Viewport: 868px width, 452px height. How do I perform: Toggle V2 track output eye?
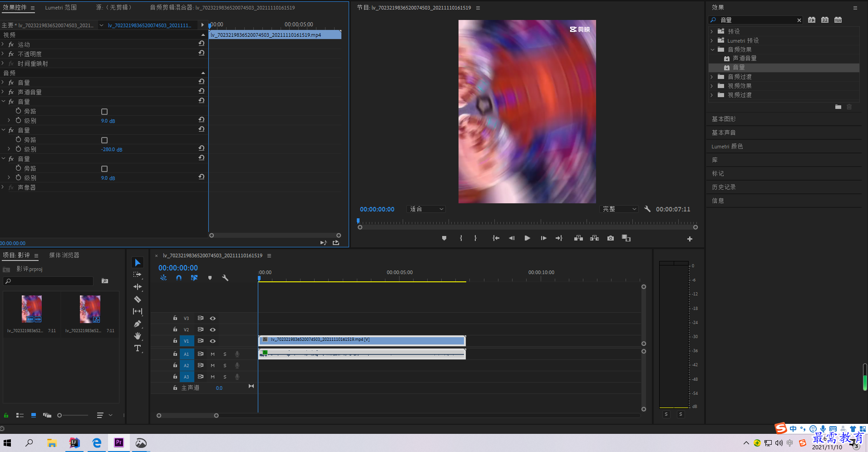[x=212, y=330]
